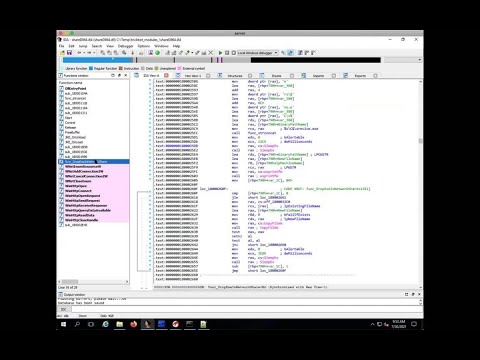The height and width of the screenshot is (360, 480).
Task: Open the Search menu
Action: click(x=97, y=46)
